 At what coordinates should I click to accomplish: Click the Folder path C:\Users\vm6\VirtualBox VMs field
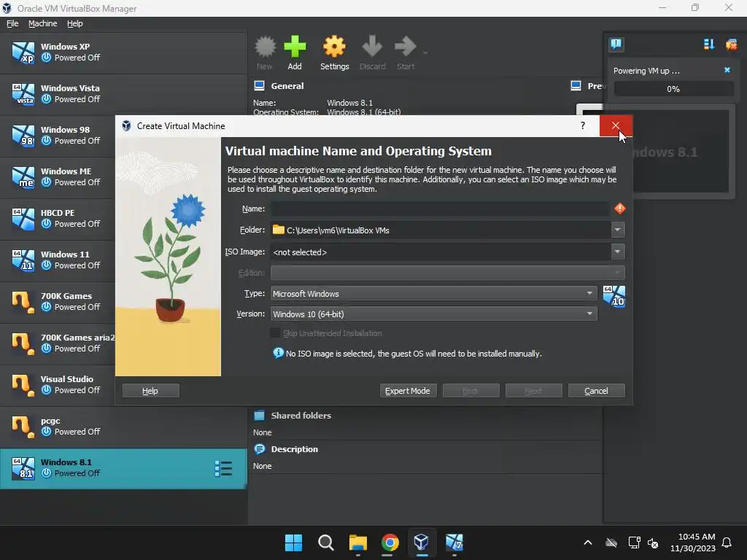[440, 230]
